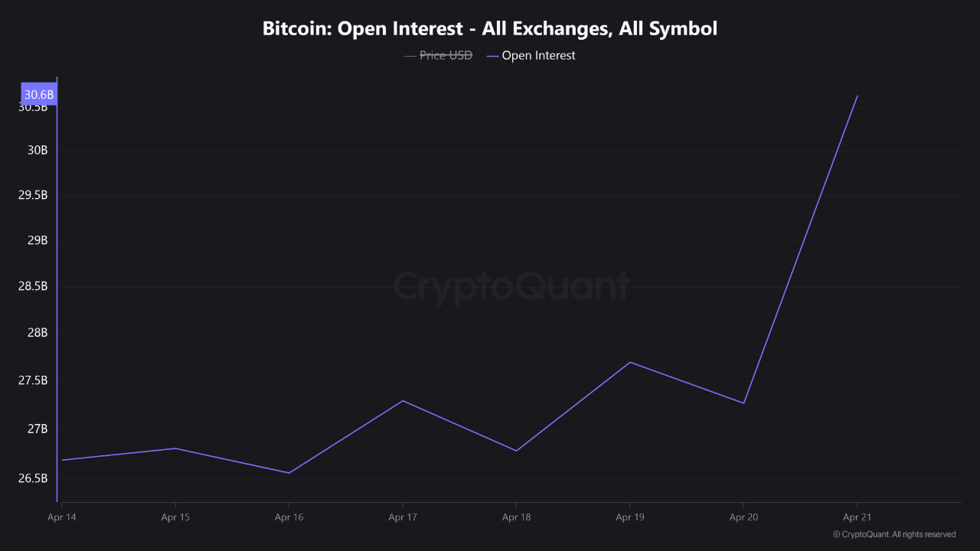
Task: Select the chart title text
Action: click(x=490, y=29)
